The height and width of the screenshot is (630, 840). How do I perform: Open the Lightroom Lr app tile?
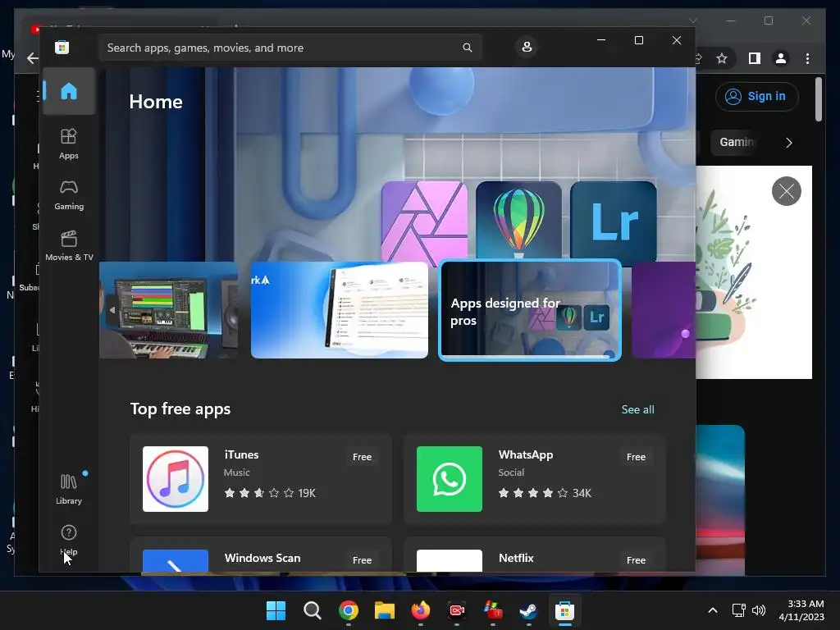(x=614, y=221)
